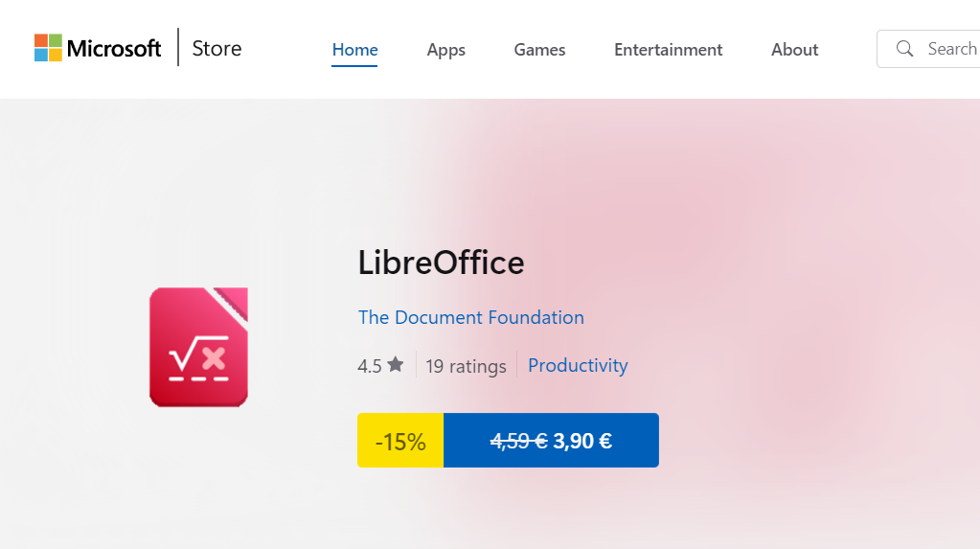Click the 4.5 rating score

370,366
